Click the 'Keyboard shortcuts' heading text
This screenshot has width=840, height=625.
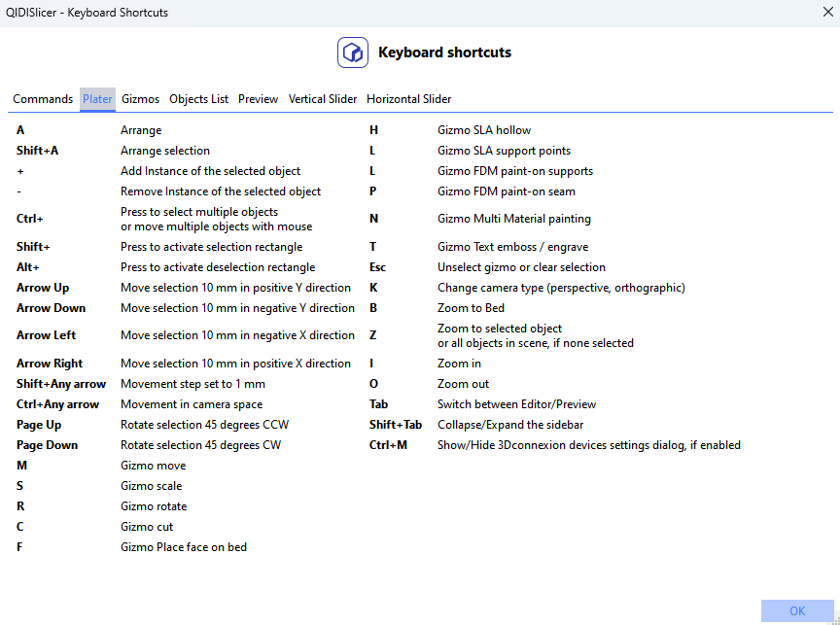click(444, 52)
